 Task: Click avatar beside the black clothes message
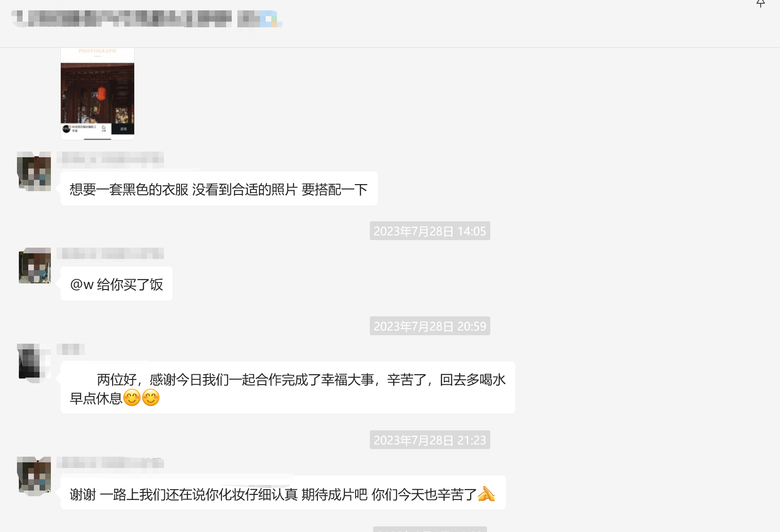34,171
